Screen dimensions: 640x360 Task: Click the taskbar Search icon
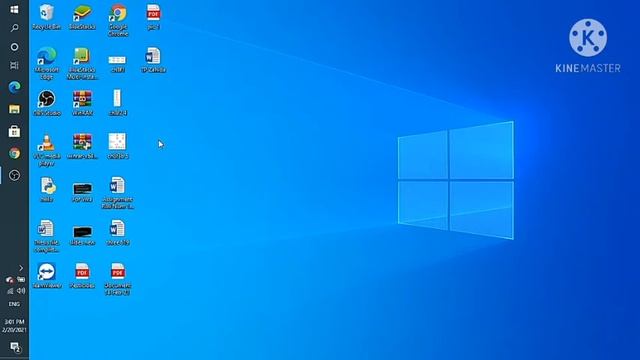[14, 28]
